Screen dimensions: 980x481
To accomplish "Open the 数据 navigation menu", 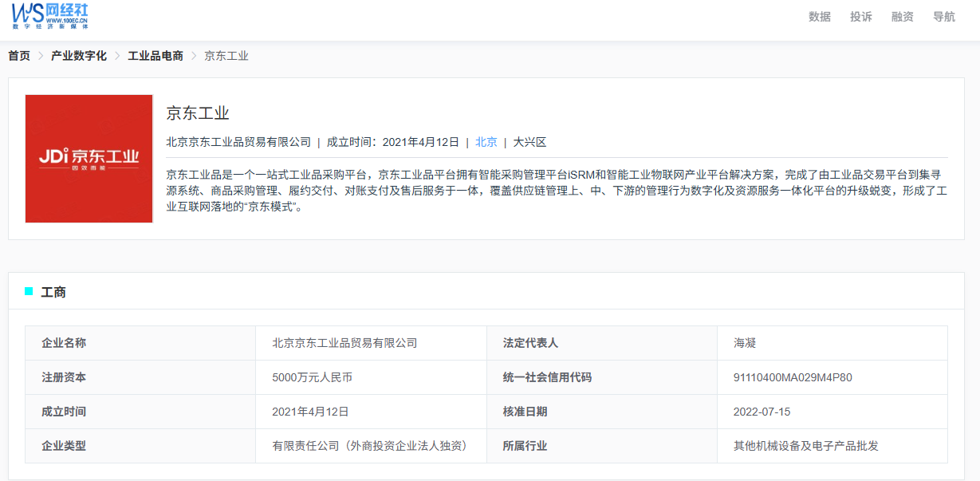I will 820,17.
